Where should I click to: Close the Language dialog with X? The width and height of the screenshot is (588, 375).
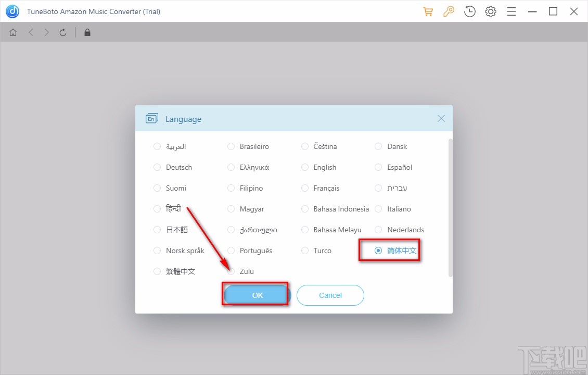click(441, 119)
